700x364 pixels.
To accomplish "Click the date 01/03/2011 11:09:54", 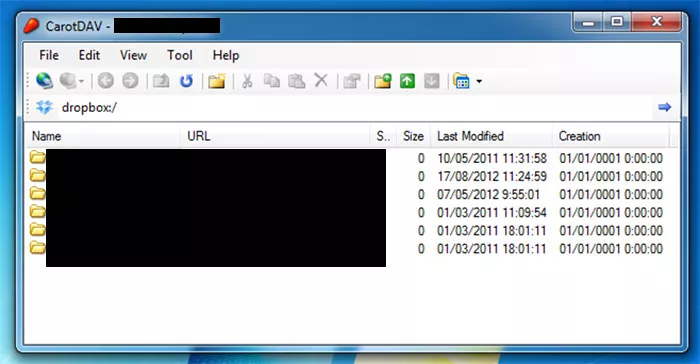I will [x=492, y=213].
